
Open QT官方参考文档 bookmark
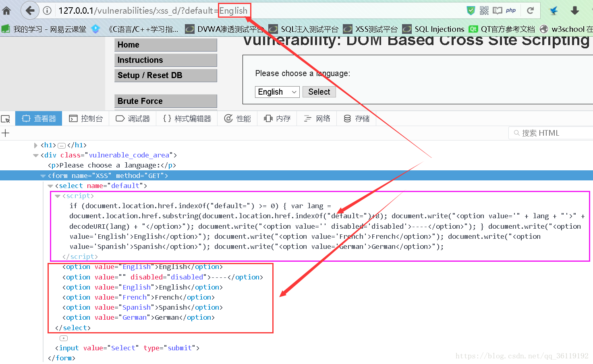[502, 29]
